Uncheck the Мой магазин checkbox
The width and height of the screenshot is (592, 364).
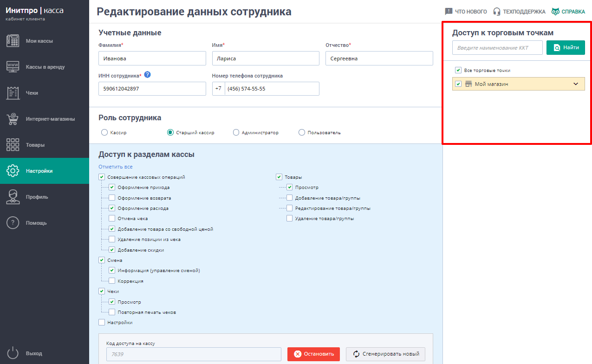(458, 84)
